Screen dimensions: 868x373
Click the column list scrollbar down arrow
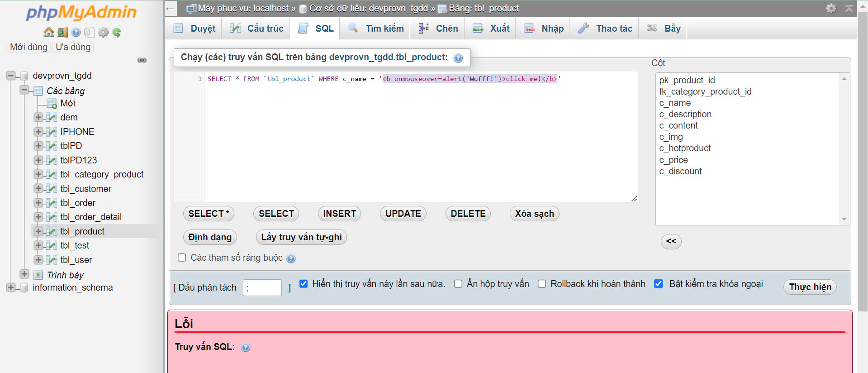point(844,219)
